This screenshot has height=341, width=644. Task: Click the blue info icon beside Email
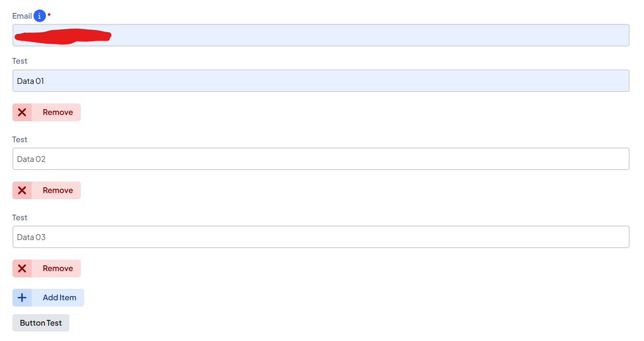40,16
